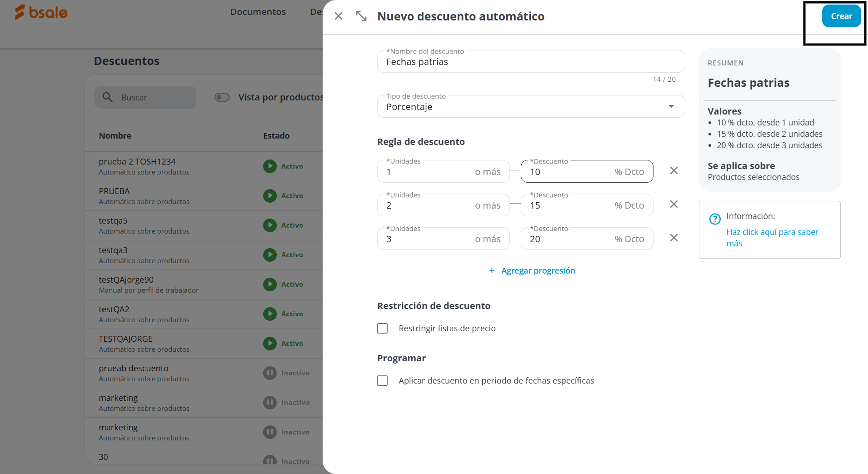This screenshot has width=868, height=474.
Task: Toggle Vista por productos switch
Action: click(222, 97)
